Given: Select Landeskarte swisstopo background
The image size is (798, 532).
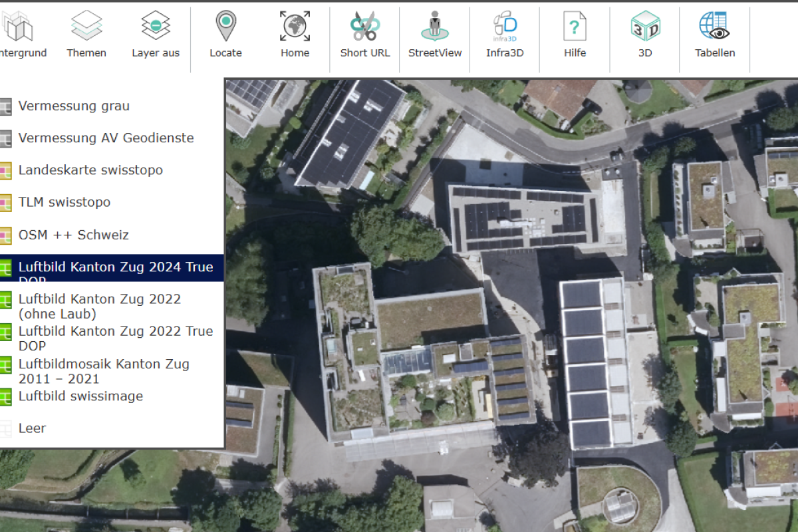Looking at the screenshot, I should (x=90, y=170).
